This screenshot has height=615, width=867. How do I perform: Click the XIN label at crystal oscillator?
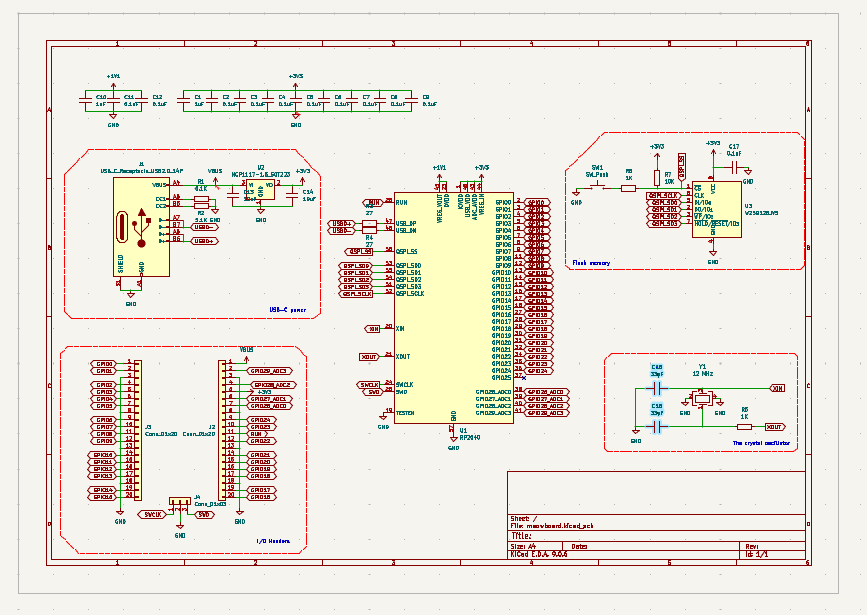[x=777, y=387]
